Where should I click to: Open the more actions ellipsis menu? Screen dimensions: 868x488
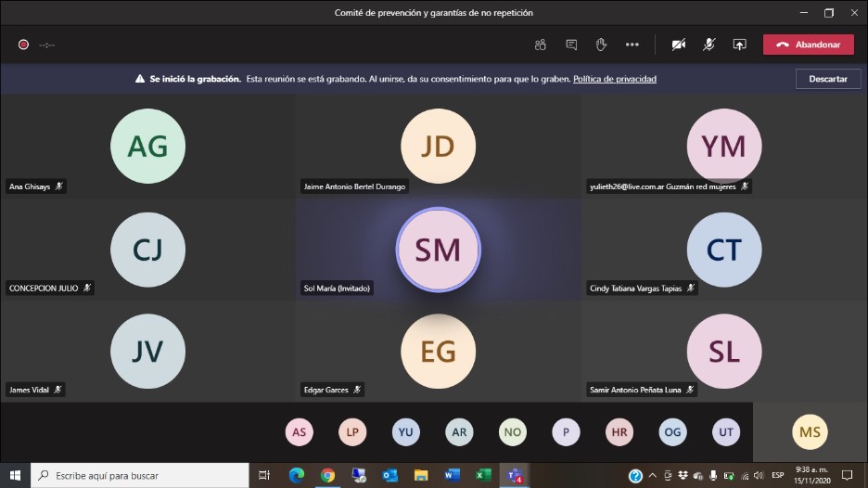point(632,45)
